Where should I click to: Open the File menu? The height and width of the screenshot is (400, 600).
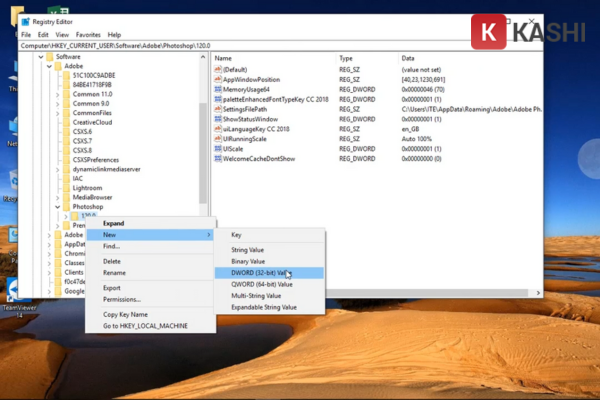pos(26,35)
